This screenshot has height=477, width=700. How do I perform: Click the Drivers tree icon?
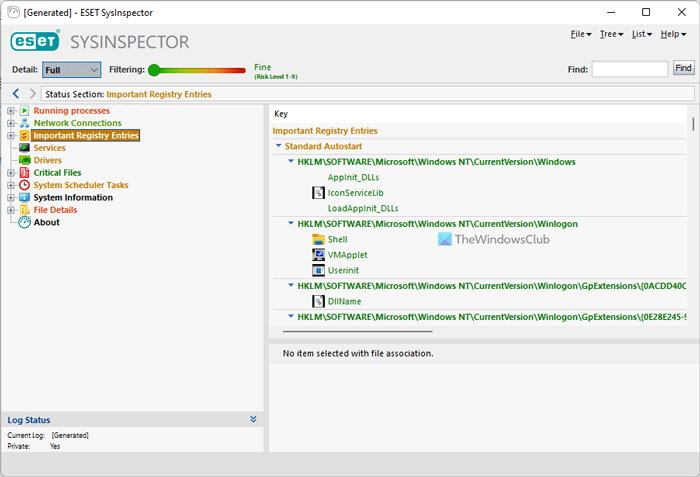25,160
